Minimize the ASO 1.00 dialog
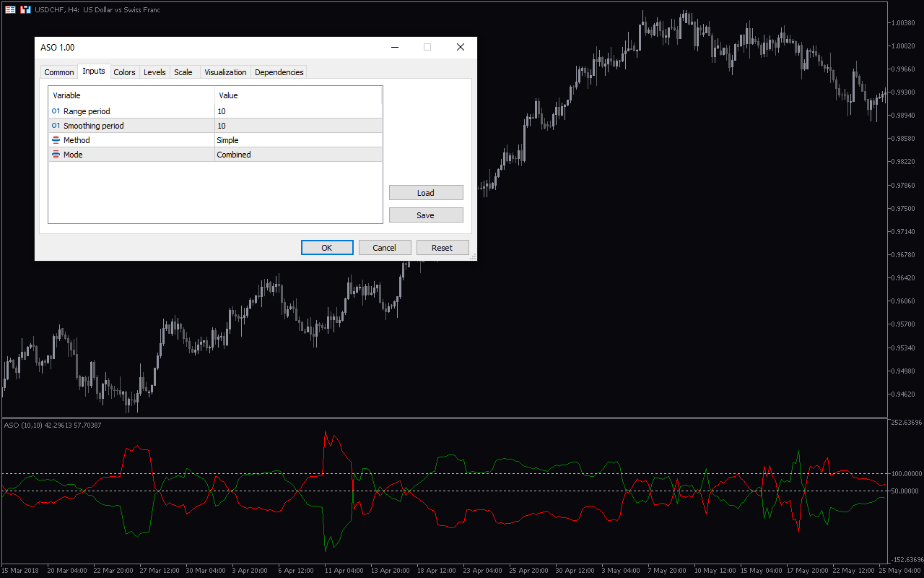This screenshot has height=578, width=924. pos(395,48)
